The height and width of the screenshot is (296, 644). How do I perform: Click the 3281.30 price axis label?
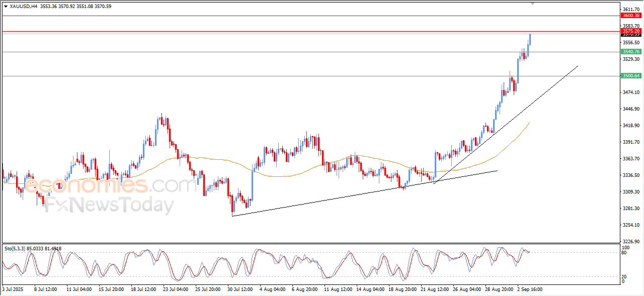tap(630, 209)
